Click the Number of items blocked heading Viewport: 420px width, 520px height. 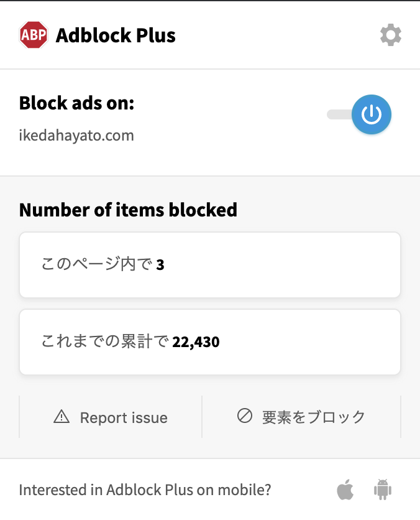point(128,210)
